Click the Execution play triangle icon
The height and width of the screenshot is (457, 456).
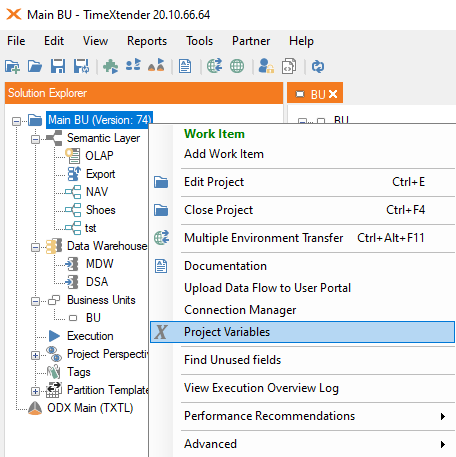pos(54,336)
